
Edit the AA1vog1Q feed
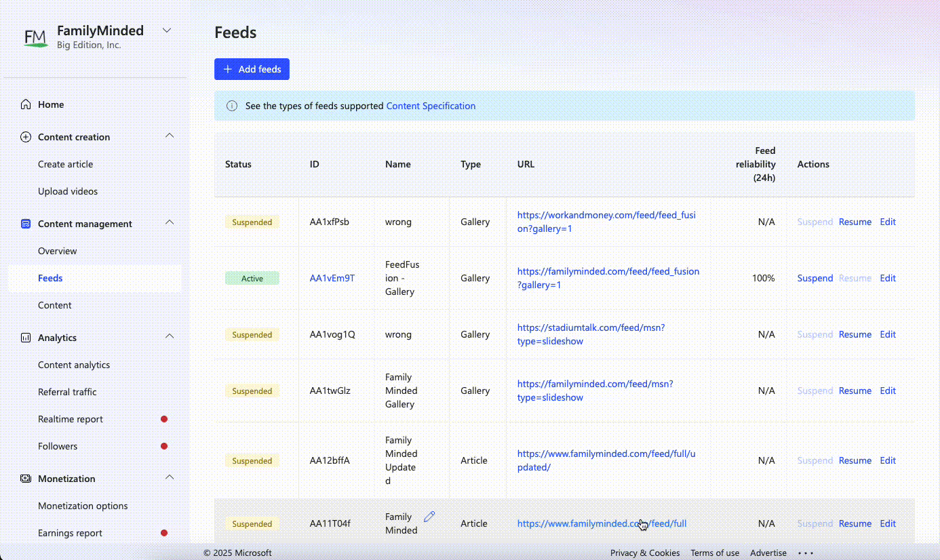tap(888, 334)
